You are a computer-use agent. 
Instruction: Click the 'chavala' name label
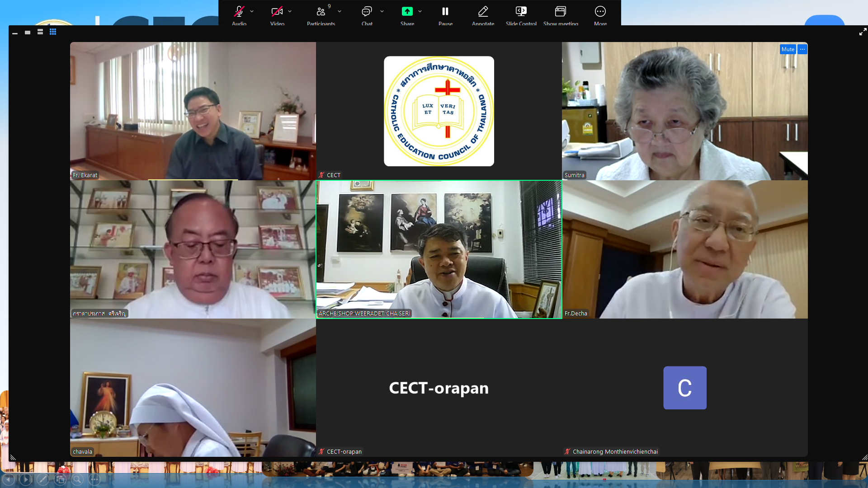82,451
